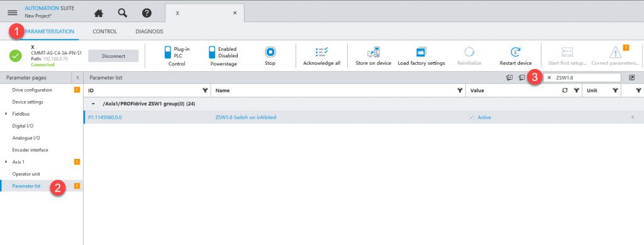Click the Reinitialize icon
This screenshot has height=245, width=644.
click(469, 52)
